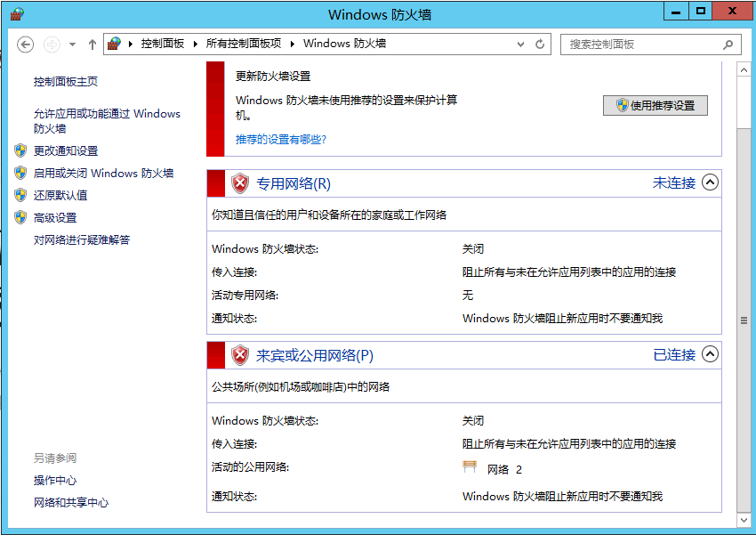This screenshot has height=535, width=756.
Task: Open 更改通知设置 link
Action: 66,151
